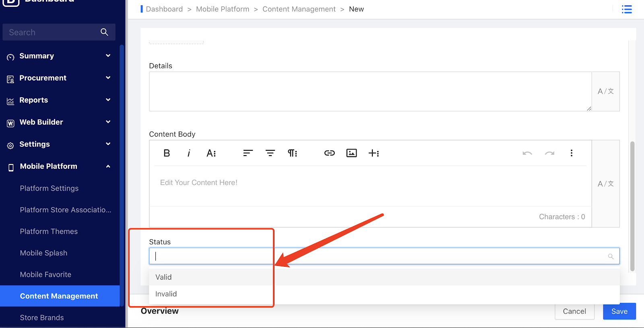Viewport: 644px width, 328px height.
Task: Open the font size text options
Action: tap(211, 153)
